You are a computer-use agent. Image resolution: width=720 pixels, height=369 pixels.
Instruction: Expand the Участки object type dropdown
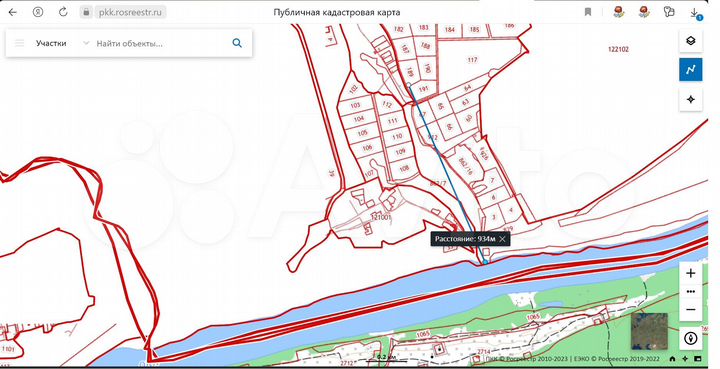coord(62,43)
